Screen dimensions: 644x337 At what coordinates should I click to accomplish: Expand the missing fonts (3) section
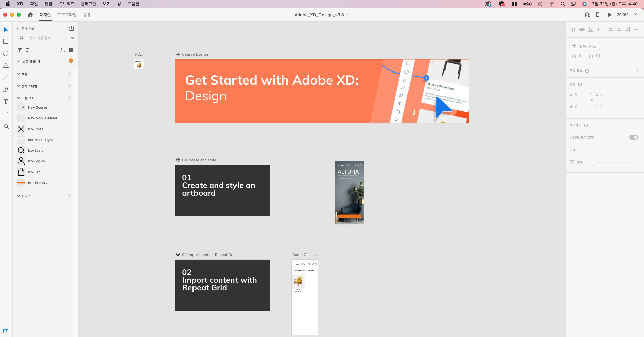18,61
